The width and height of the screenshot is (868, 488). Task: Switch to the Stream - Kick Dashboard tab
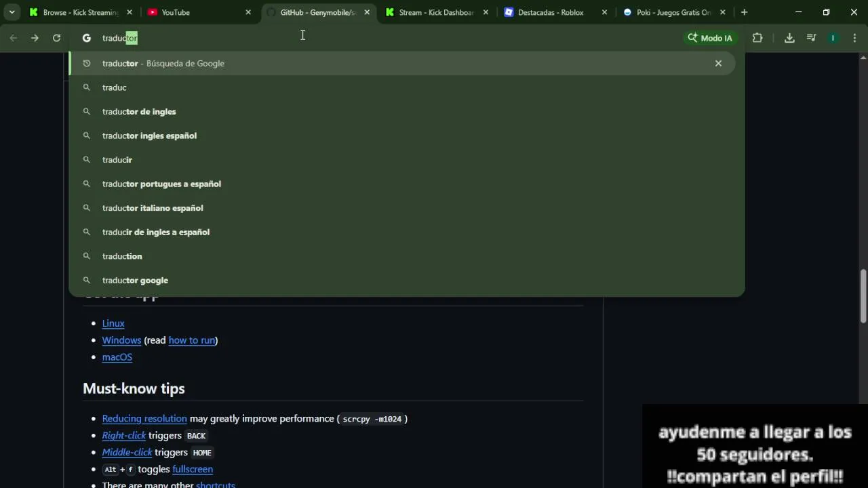437,12
